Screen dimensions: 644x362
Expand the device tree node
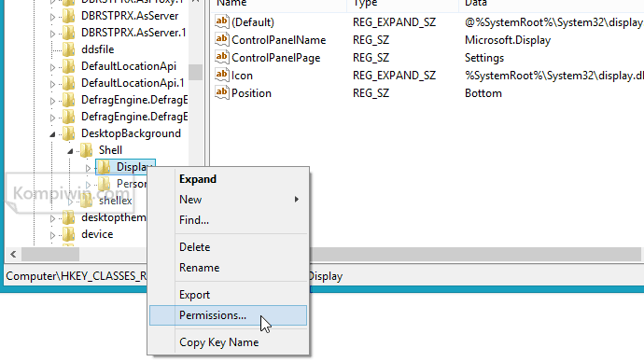pos(52,235)
